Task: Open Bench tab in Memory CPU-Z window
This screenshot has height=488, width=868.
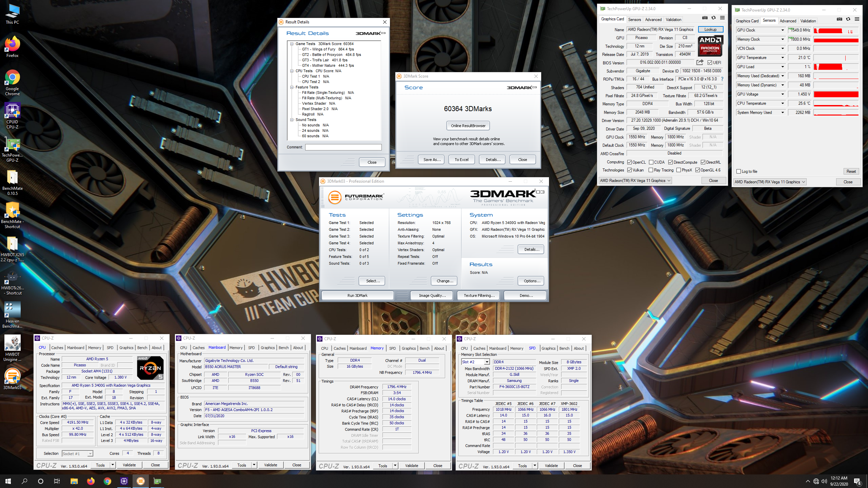Action: pos(425,348)
